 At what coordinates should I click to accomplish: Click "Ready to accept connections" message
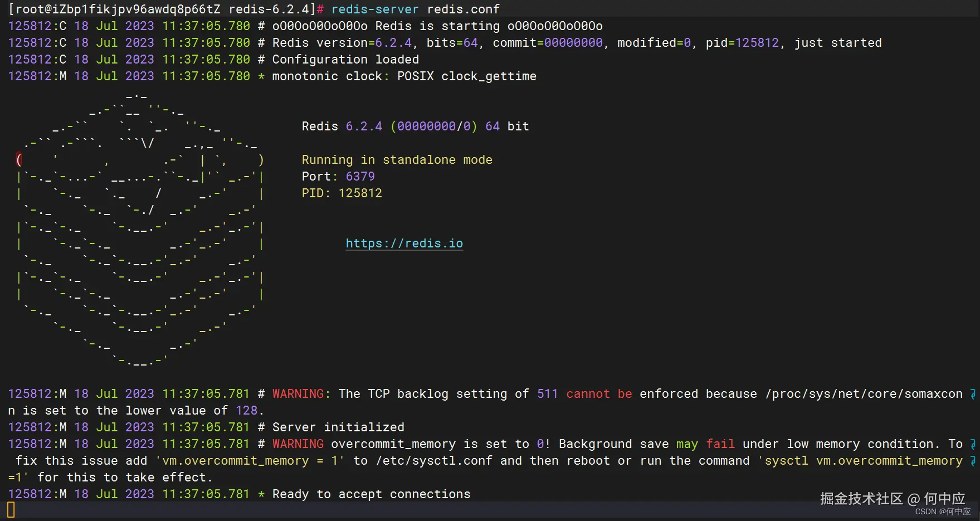pos(371,494)
